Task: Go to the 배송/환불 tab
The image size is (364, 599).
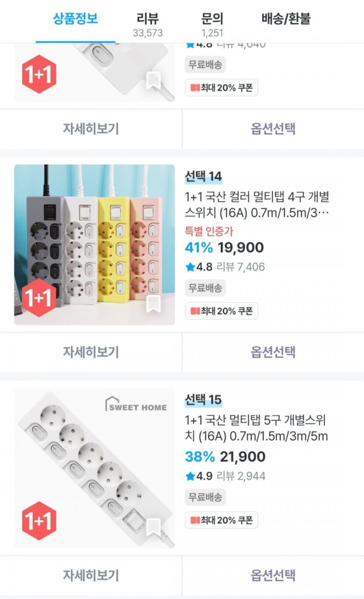Action: [286, 19]
